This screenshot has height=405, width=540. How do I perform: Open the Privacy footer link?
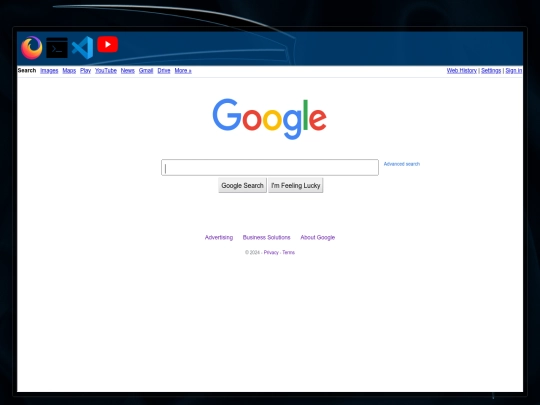271,252
